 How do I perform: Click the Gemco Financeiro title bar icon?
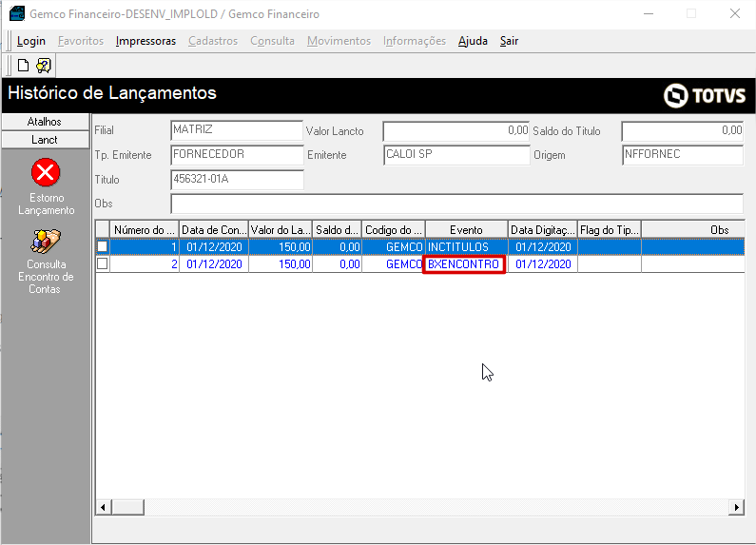coord(17,13)
